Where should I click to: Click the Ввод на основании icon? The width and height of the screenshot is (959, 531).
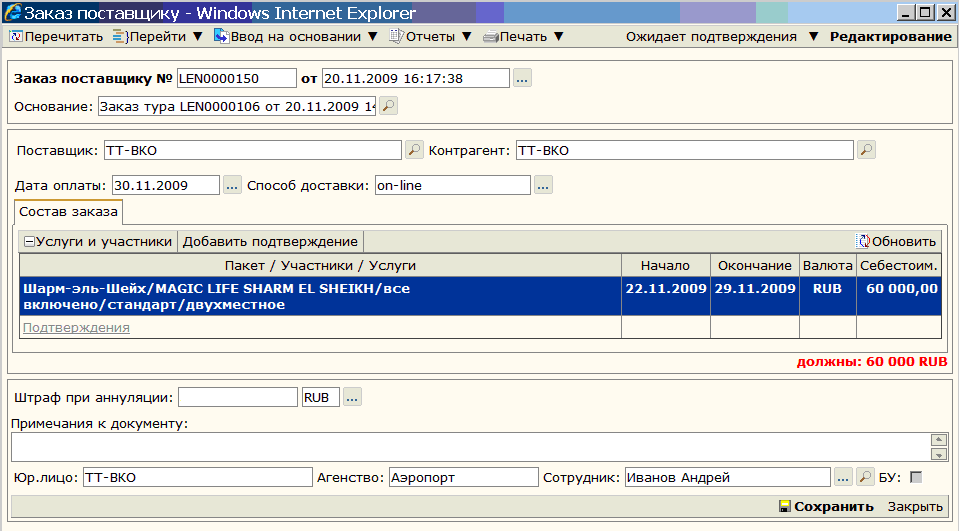[221, 36]
